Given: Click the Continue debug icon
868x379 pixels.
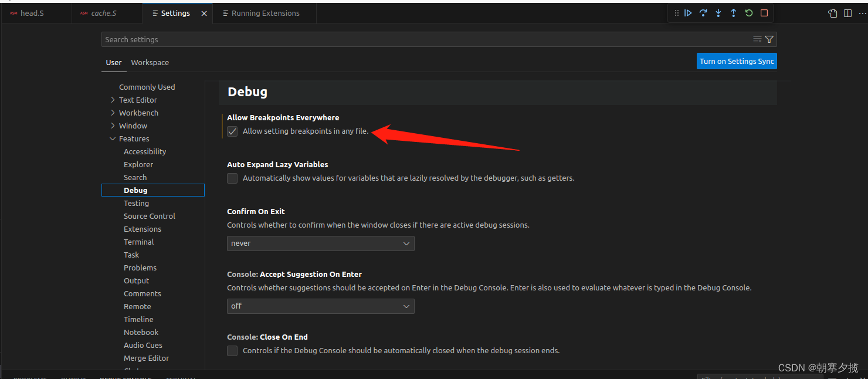Looking at the screenshot, I should [688, 12].
